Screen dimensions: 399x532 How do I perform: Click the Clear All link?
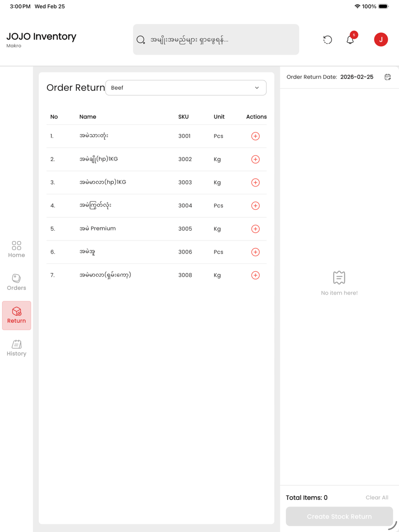pyautogui.click(x=377, y=498)
